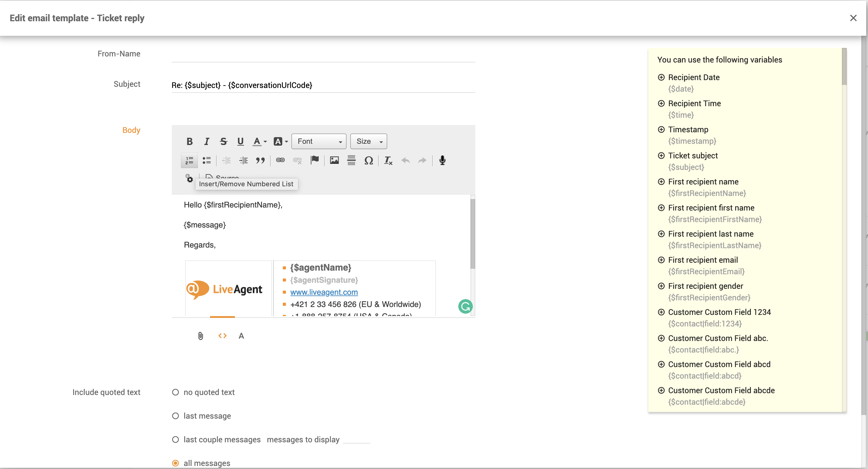Select the Size dropdown
Viewport: 868px width, 469px height.
(x=369, y=141)
